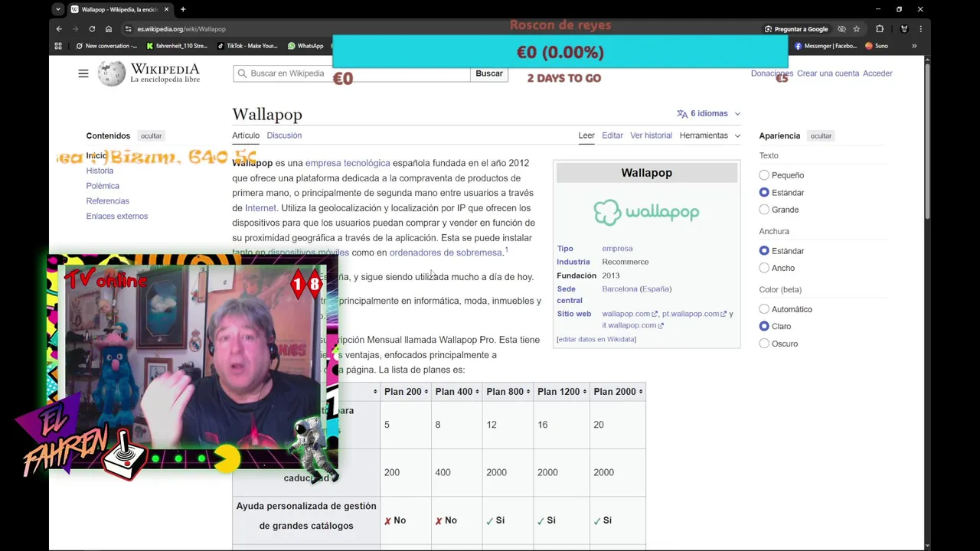
Task: Select Automático color mode
Action: tap(764, 309)
